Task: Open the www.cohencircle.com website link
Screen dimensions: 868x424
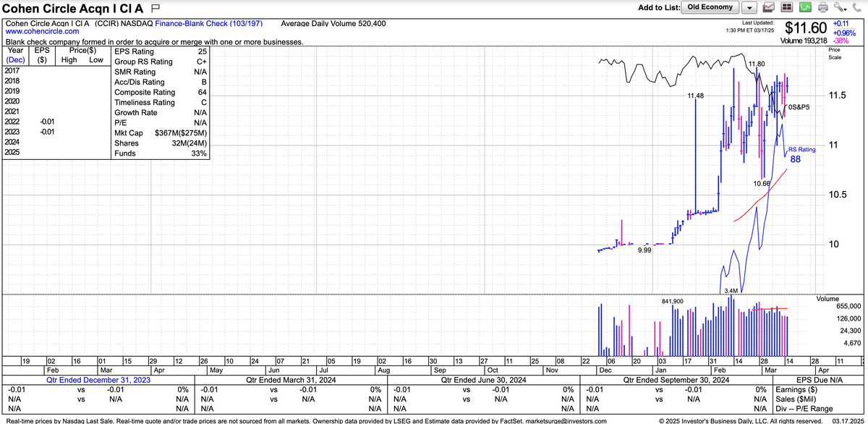Action: [42, 32]
